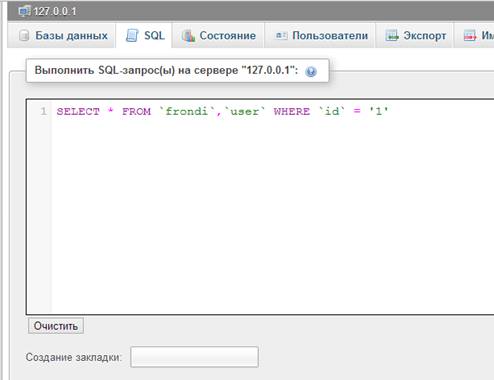Go to the Пользователи tab
The width and height of the screenshot is (494, 380).
tap(320, 35)
